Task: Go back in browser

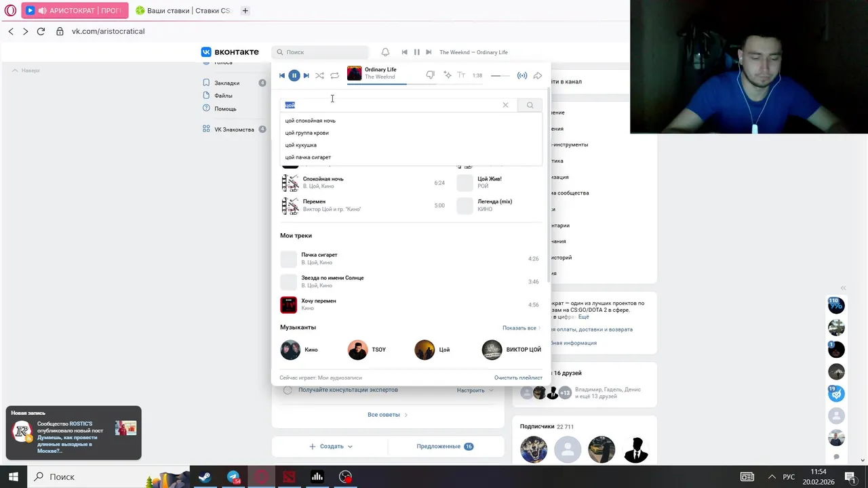Action: 11,31
